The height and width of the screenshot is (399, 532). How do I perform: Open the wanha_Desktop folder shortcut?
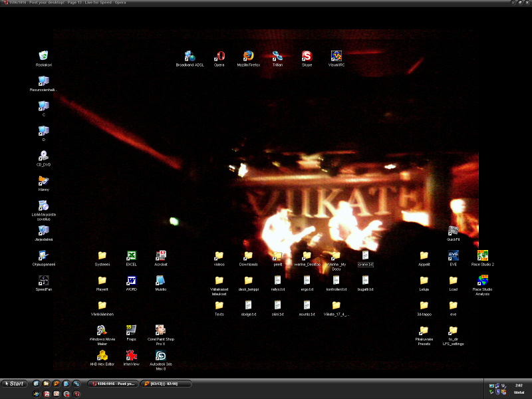click(307, 258)
